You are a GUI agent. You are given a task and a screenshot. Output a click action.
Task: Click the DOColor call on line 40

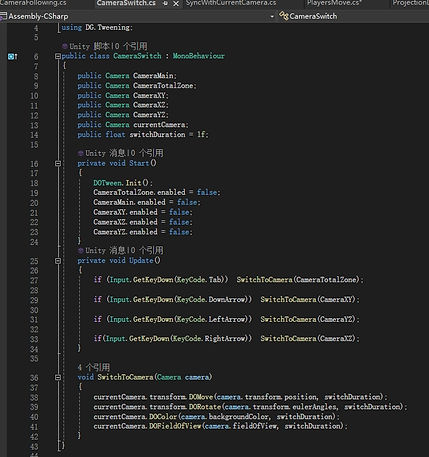[x=163, y=417]
